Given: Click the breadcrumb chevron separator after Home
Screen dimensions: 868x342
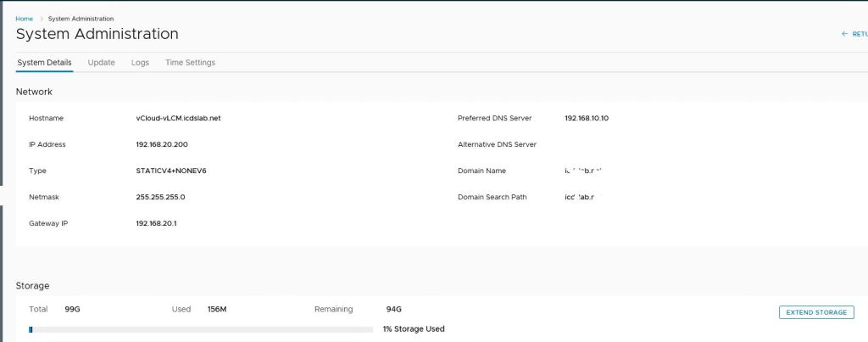Looking at the screenshot, I should pyautogui.click(x=41, y=18).
